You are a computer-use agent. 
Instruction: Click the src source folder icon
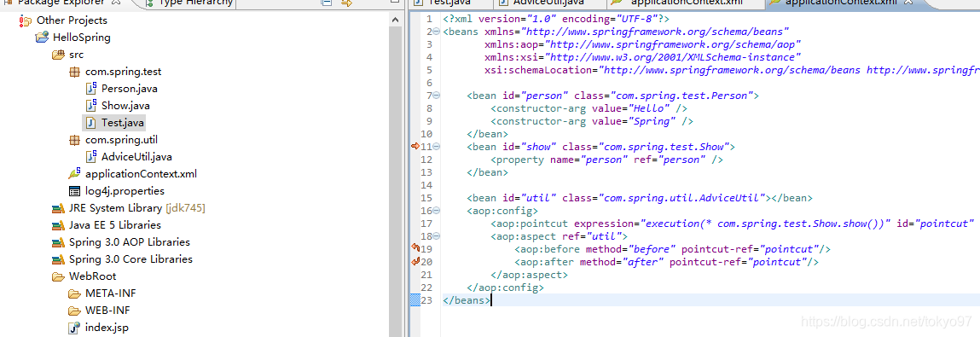click(58, 55)
